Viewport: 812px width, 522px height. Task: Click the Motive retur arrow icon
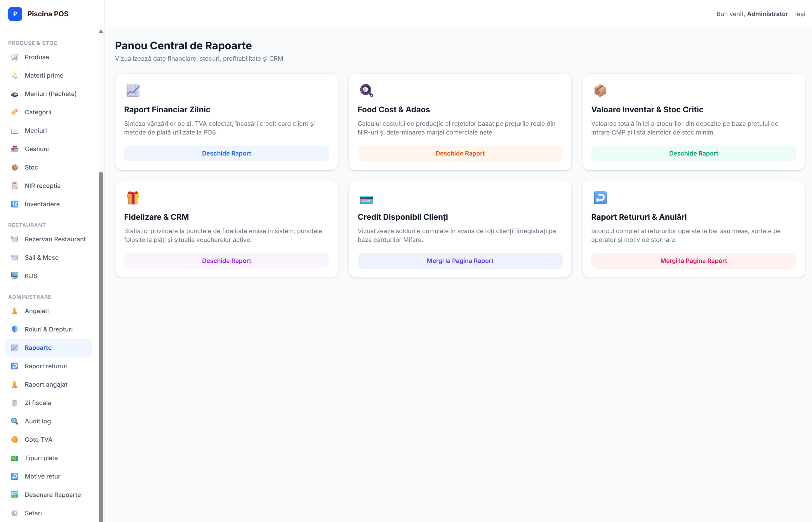point(15,476)
